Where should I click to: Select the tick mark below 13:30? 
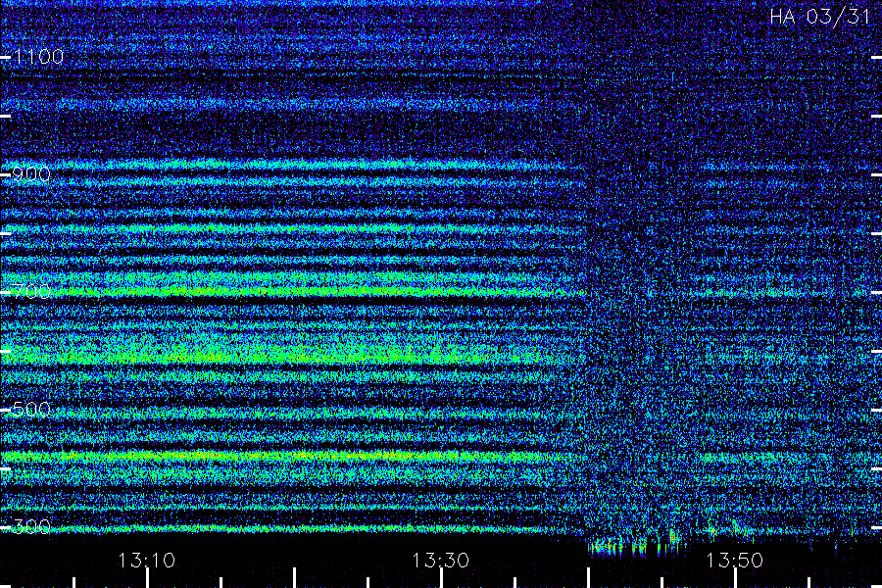[442, 578]
